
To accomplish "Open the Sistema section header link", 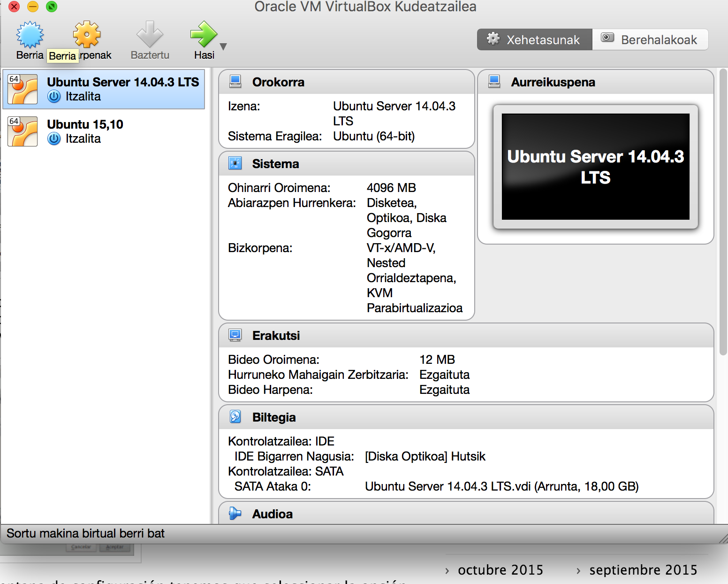I will click(x=275, y=164).
